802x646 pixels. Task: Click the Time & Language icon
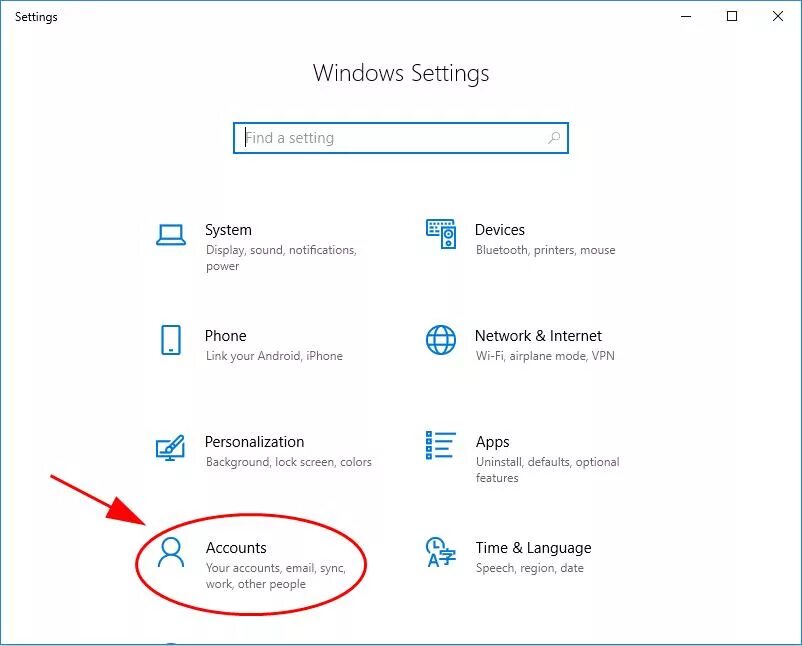click(440, 552)
